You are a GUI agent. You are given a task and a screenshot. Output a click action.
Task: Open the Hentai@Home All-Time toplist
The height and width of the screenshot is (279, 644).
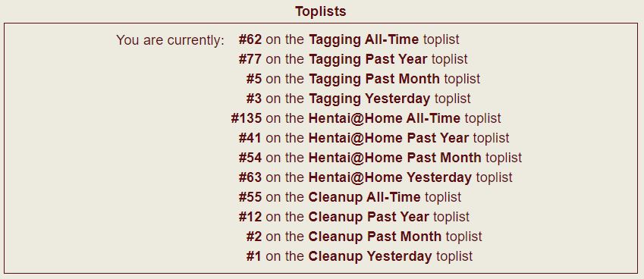click(384, 118)
